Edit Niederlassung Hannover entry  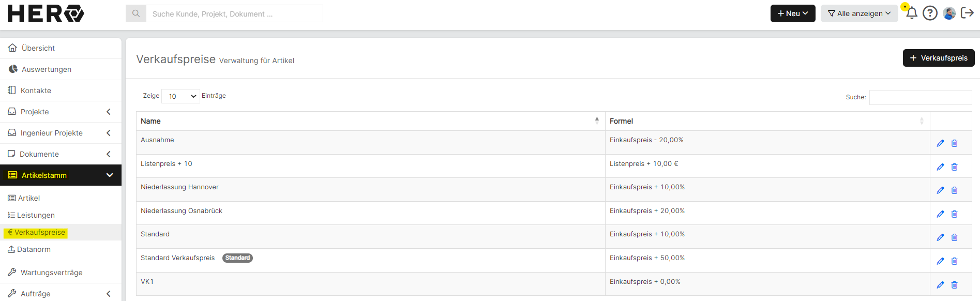940,190
